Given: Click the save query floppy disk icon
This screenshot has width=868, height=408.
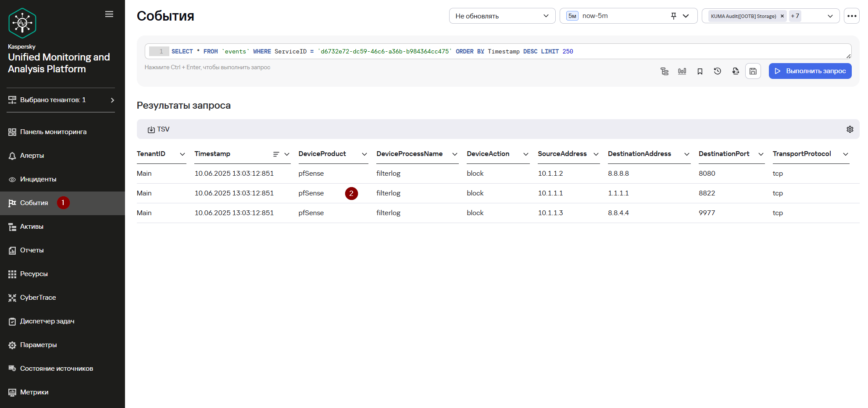Looking at the screenshot, I should [x=753, y=71].
